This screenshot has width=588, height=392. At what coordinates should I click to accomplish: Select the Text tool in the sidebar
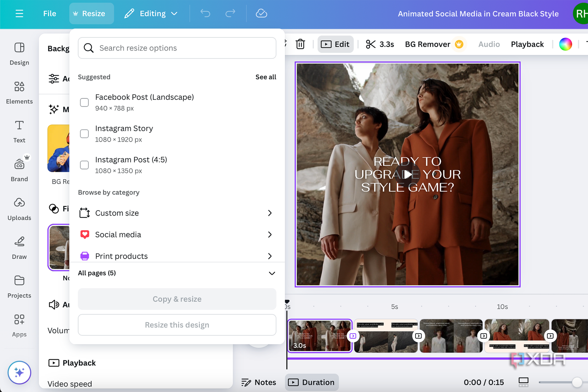[x=19, y=131]
